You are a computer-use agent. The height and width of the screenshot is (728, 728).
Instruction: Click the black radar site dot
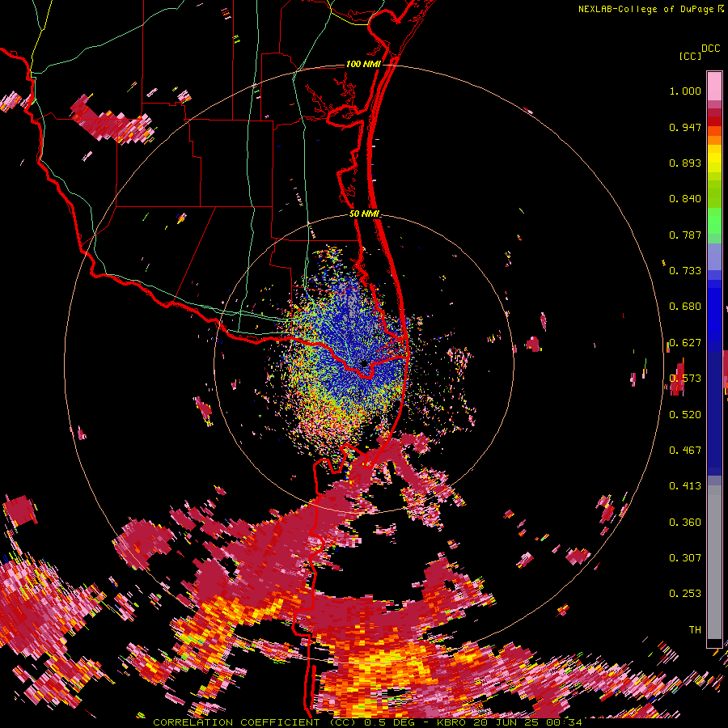pyautogui.click(x=364, y=363)
